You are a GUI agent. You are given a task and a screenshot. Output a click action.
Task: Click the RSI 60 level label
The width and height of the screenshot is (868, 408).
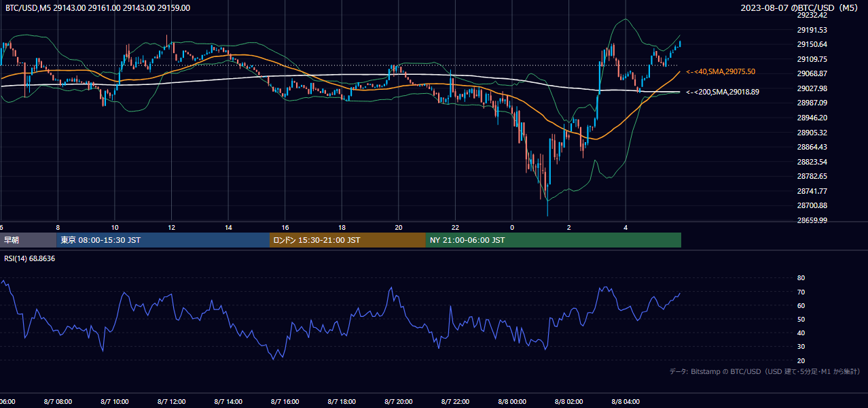coord(801,305)
